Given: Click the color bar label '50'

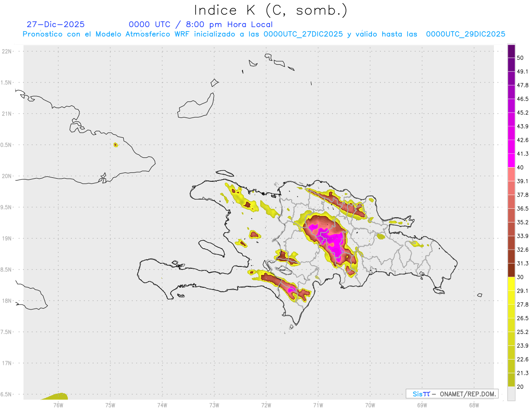Looking at the screenshot, I should tap(521, 58).
